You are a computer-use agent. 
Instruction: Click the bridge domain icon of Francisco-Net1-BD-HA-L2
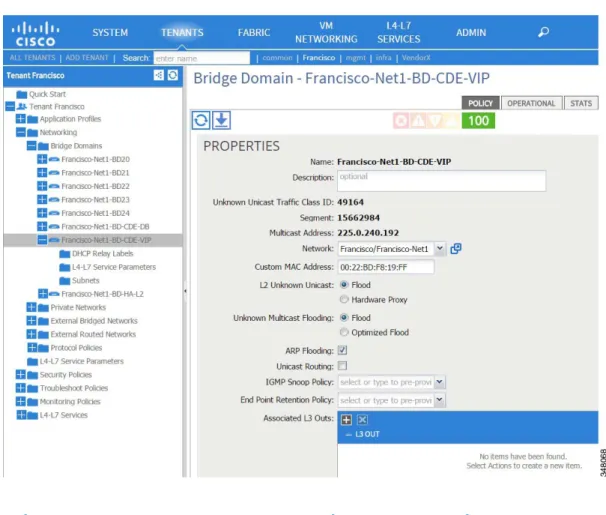coord(54,294)
